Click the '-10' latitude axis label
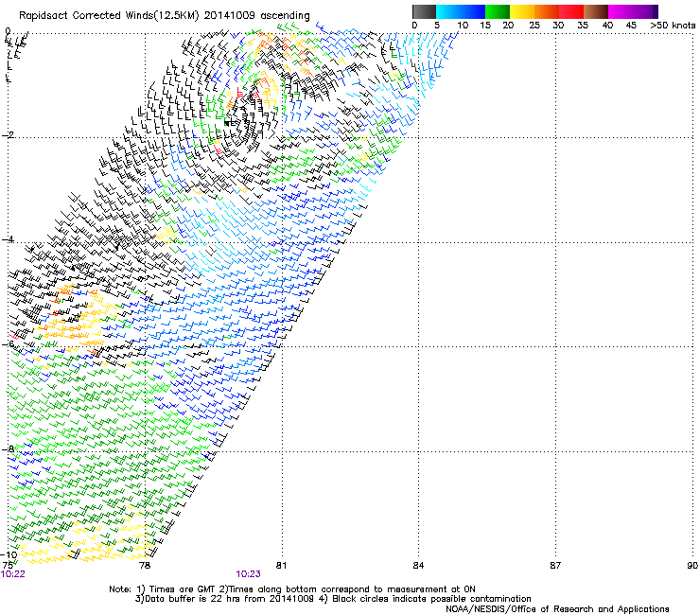The image size is (700, 615). [9, 554]
